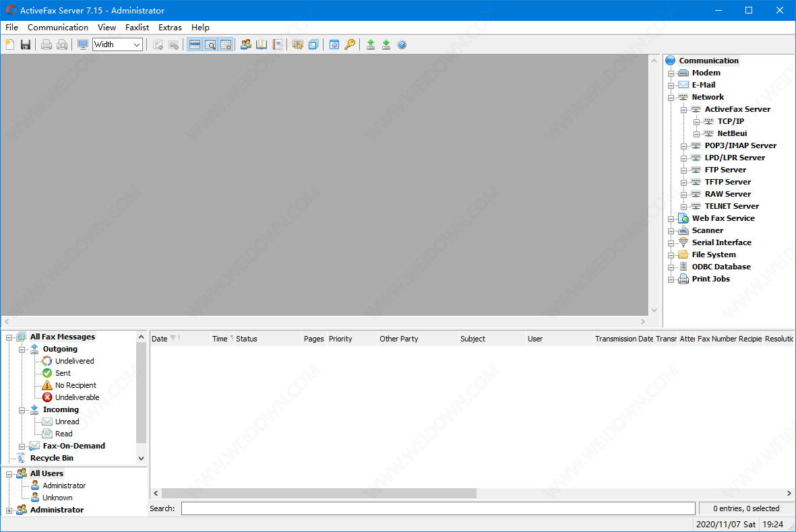Click the save floppy disk icon
796x532 pixels.
pos(26,44)
